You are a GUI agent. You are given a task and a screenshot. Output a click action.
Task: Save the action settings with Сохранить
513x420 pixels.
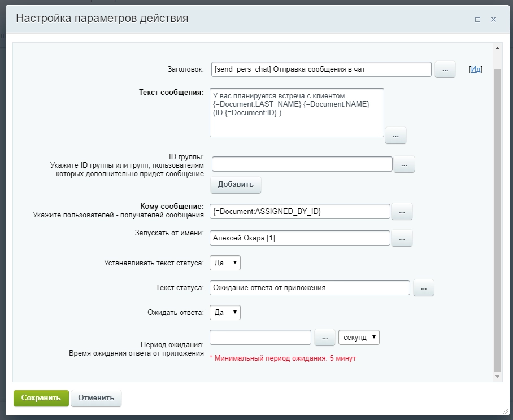[40, 398]
